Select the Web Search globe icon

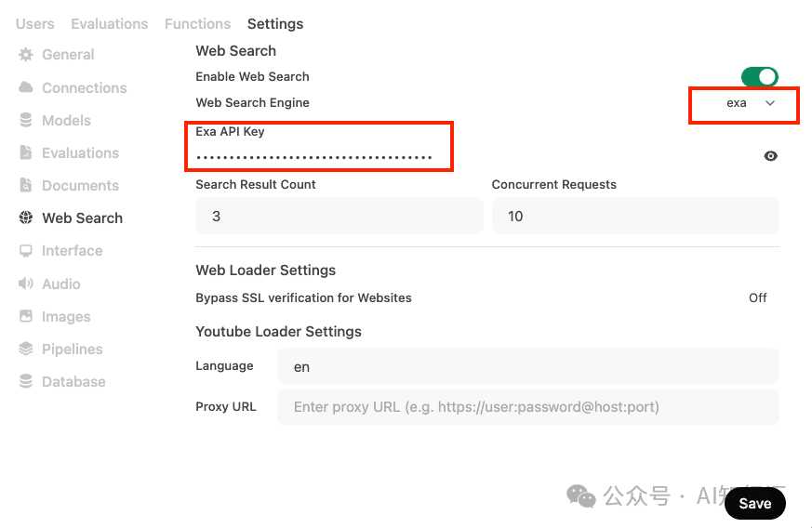pos(26,218)
